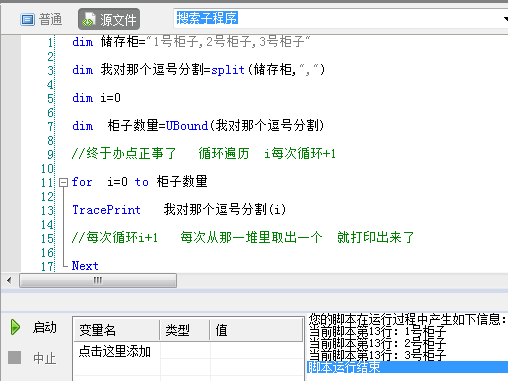The image size is (508, 381).
Task: Stop the script with 中止
Action: (x=33, y=358)
